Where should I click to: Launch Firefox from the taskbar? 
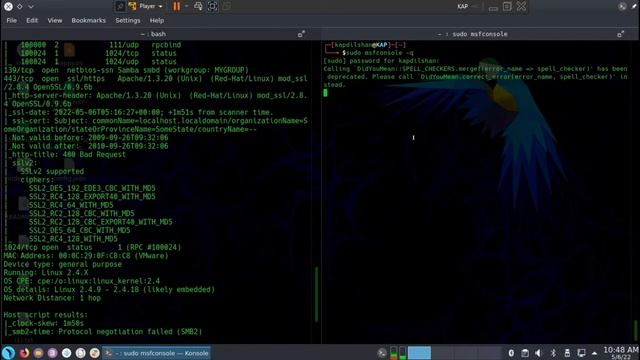pyautogui.click(x=24, y=353)
